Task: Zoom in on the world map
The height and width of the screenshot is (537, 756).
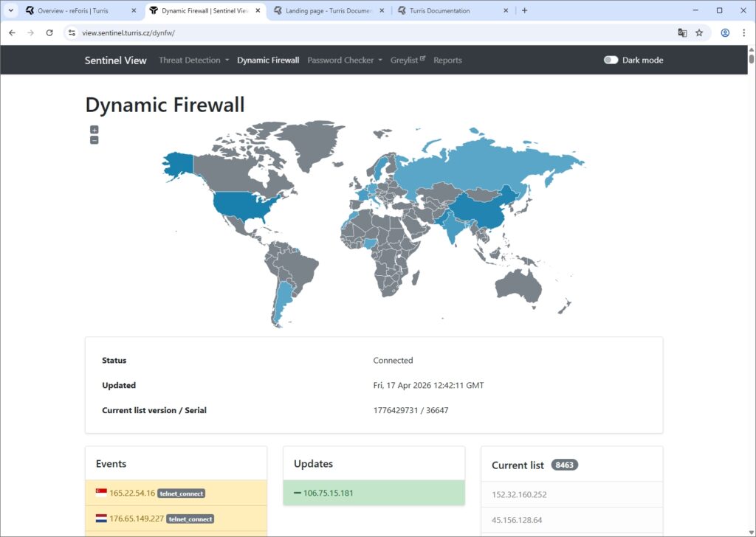Action: (x=94, y=130)
